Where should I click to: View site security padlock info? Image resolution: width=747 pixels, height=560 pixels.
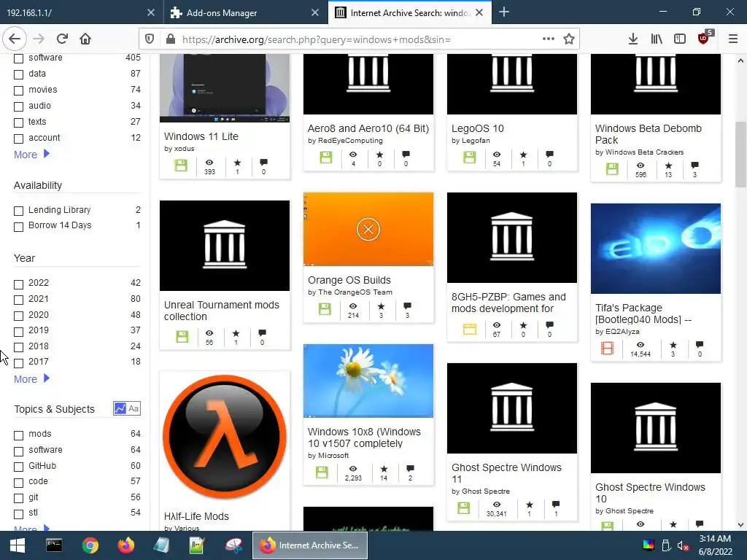tap(171, 39)
